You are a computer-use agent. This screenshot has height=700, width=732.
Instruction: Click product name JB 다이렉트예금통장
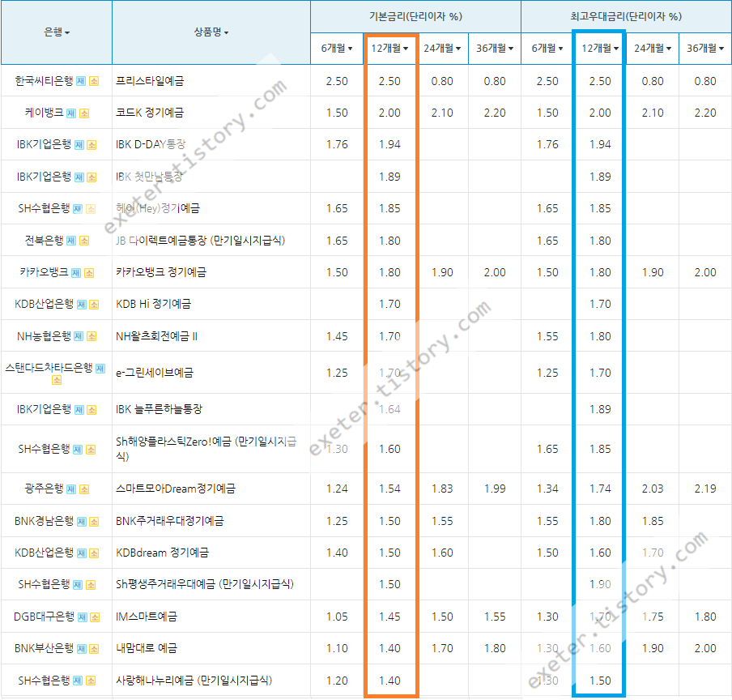[x=161, y=241]
